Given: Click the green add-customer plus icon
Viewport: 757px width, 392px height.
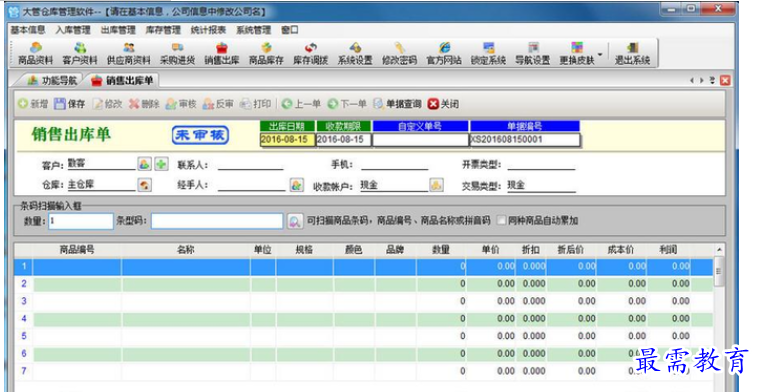Looking at the screenshot, I should (161, 164).
